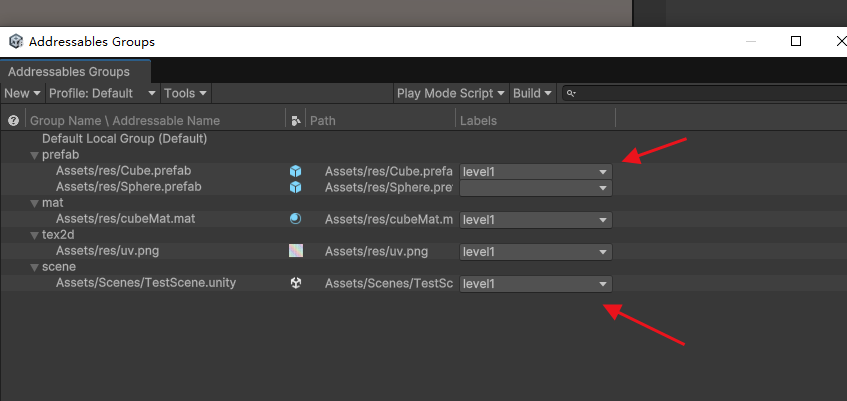Select the Addressables Groups tab
This screenshot has height=401, width=847.
tap(75, 71)
